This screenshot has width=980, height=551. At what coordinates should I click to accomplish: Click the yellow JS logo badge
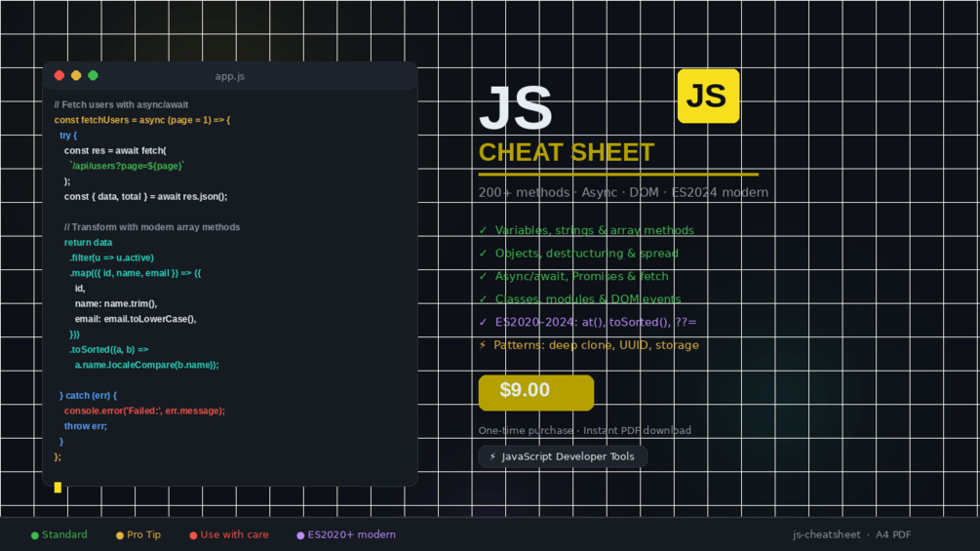708,97
